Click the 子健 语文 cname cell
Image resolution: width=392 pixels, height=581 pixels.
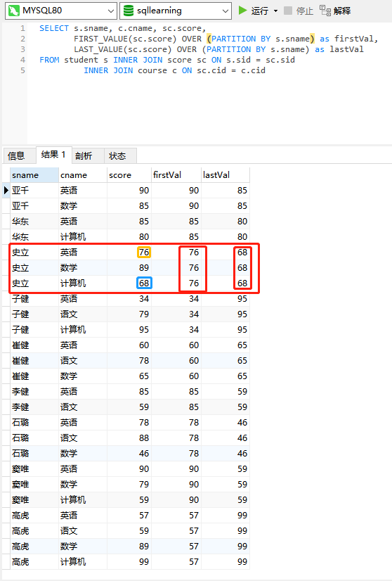(x=83, y=314)
